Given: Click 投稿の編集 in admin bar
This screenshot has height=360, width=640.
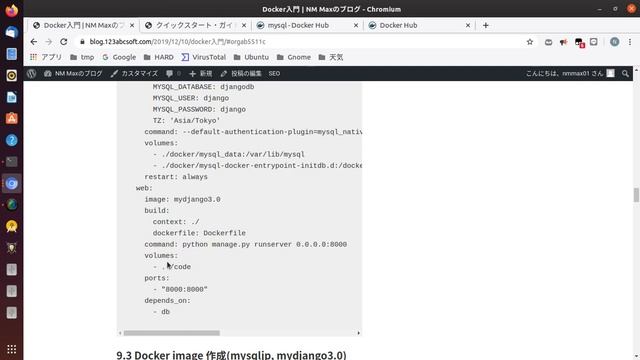Looking at the screenshot, I should coord(241,73).
